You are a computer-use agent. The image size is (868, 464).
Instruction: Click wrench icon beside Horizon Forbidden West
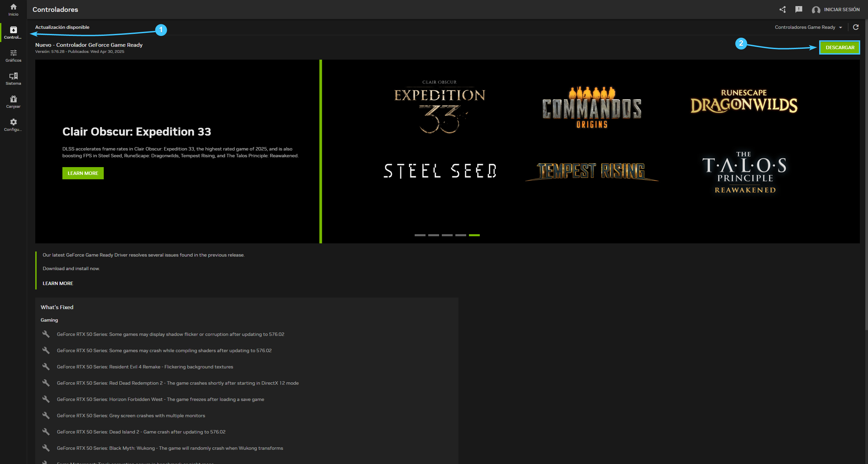click(46, 399)
